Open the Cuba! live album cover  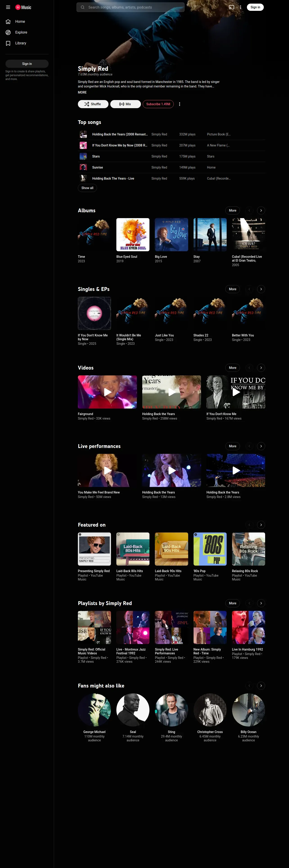(248, 235)
